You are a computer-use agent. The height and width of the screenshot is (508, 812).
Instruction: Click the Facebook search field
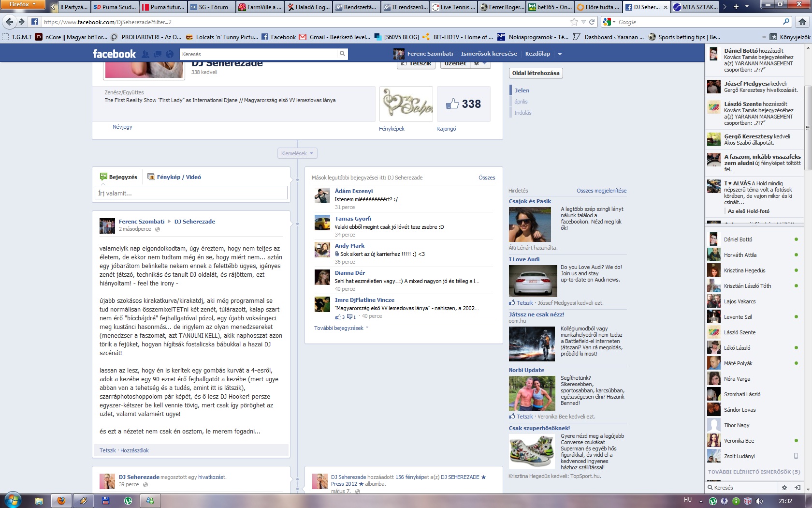pos(258,54)
